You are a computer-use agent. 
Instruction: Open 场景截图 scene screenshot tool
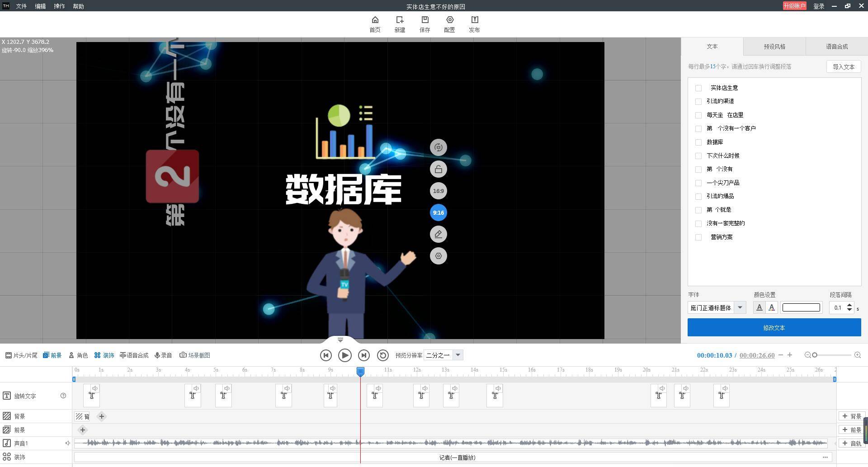click(x=195, y=355)
